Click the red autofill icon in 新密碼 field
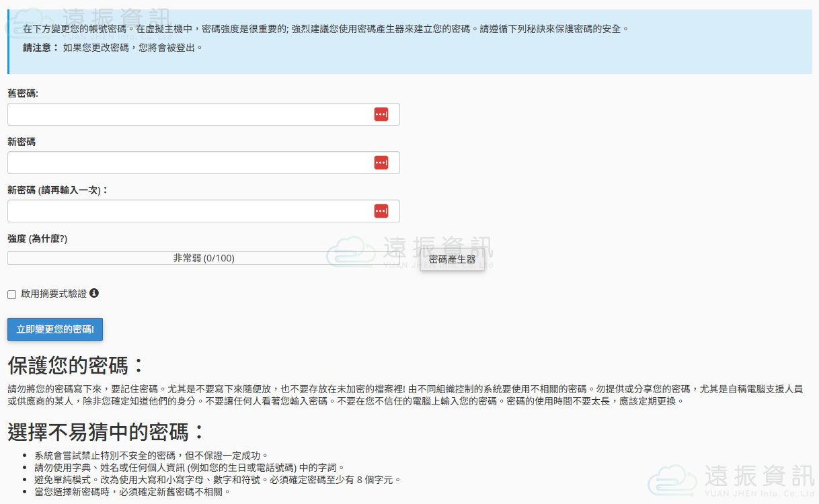Viewport: 819px width, 504px height. [381, 163]
